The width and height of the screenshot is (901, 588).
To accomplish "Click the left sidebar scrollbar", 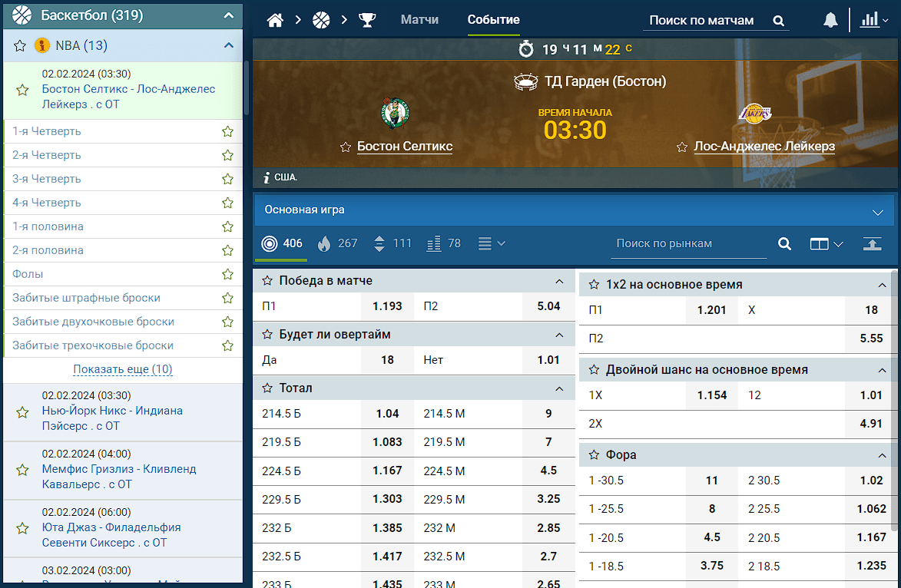I will pyautogui.click(x=246, y=88).
